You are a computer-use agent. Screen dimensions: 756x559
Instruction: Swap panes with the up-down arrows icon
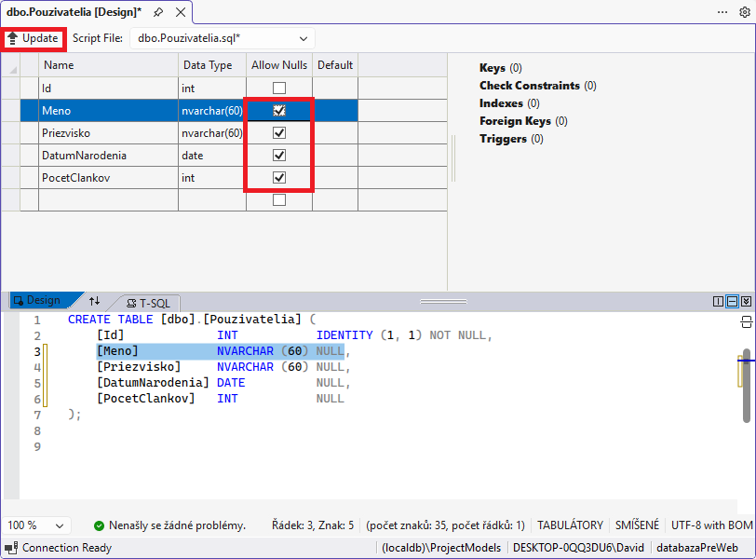[x=95, y=301]
